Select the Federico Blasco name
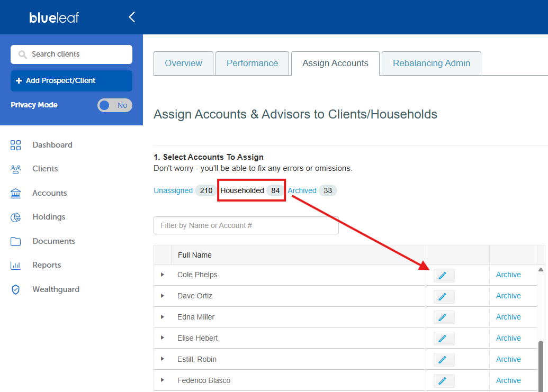Viewport: 548px width, 392px height. click(x=204, y=380)
